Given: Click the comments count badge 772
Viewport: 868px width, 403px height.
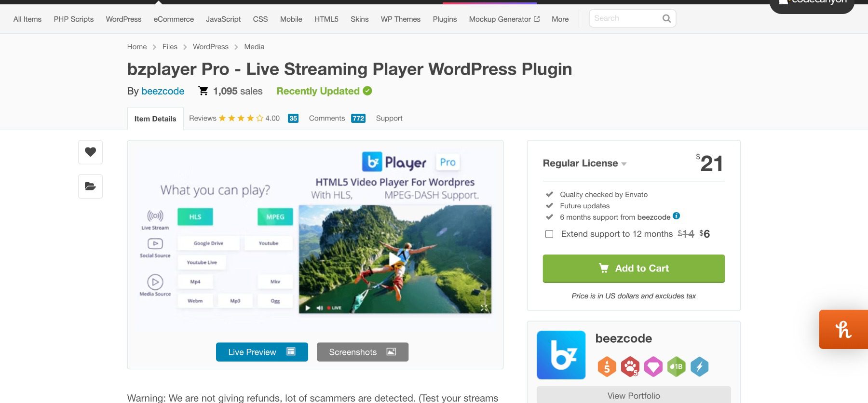Looking at the screenshot, I should click(358, 118).
